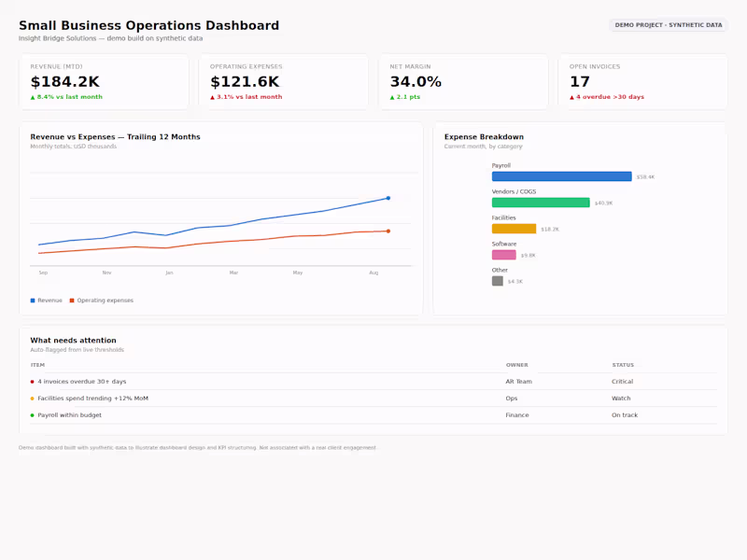Click the red dot beside overdue invoices
The image size is (747, 560).
point(33,382)
